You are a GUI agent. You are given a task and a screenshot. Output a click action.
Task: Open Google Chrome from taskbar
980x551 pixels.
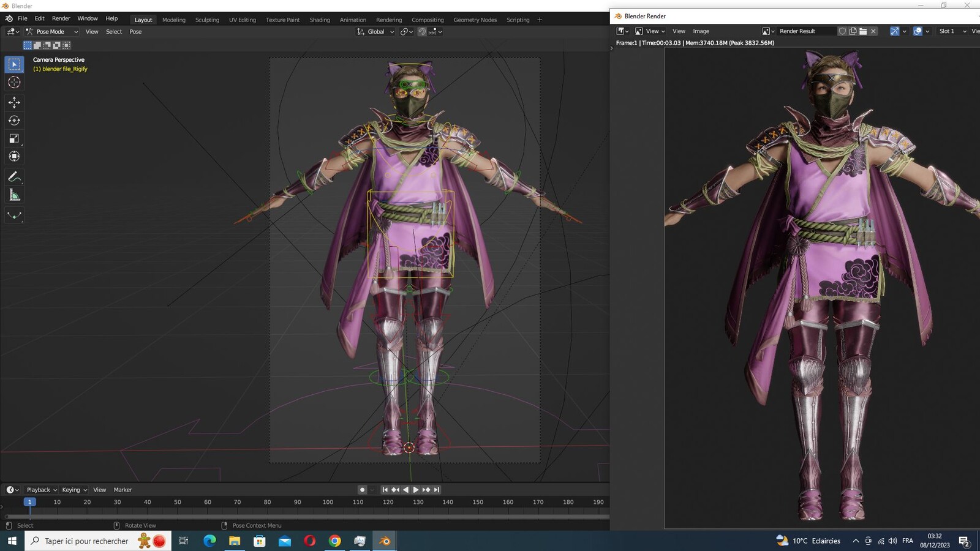pos(334,541)
